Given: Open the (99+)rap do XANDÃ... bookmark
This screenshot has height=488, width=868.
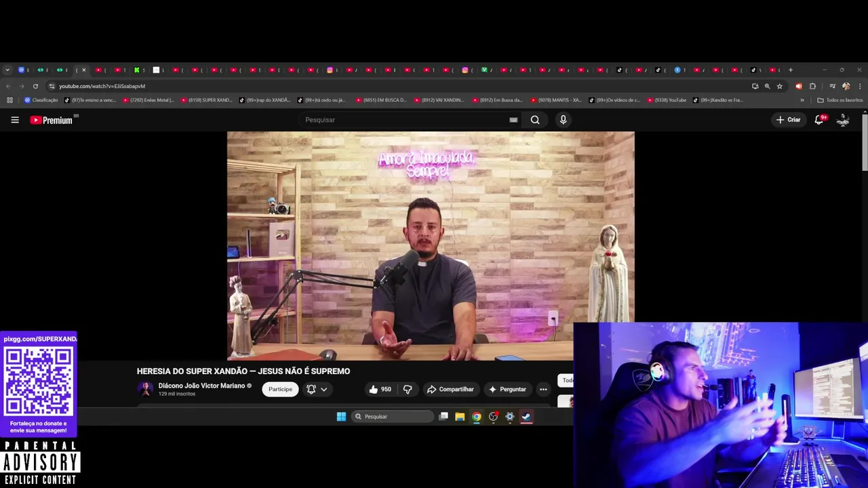Looking at the screenshot, I should pyautogui.click(x=265, y=100).
